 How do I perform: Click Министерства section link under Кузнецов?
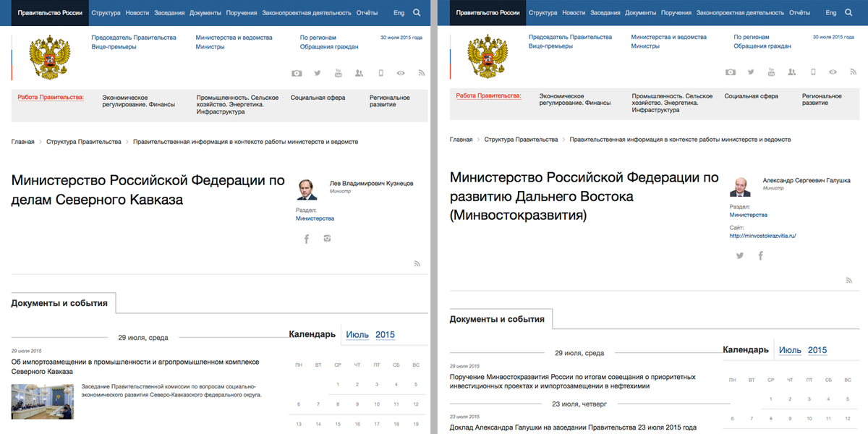[315, 218]
